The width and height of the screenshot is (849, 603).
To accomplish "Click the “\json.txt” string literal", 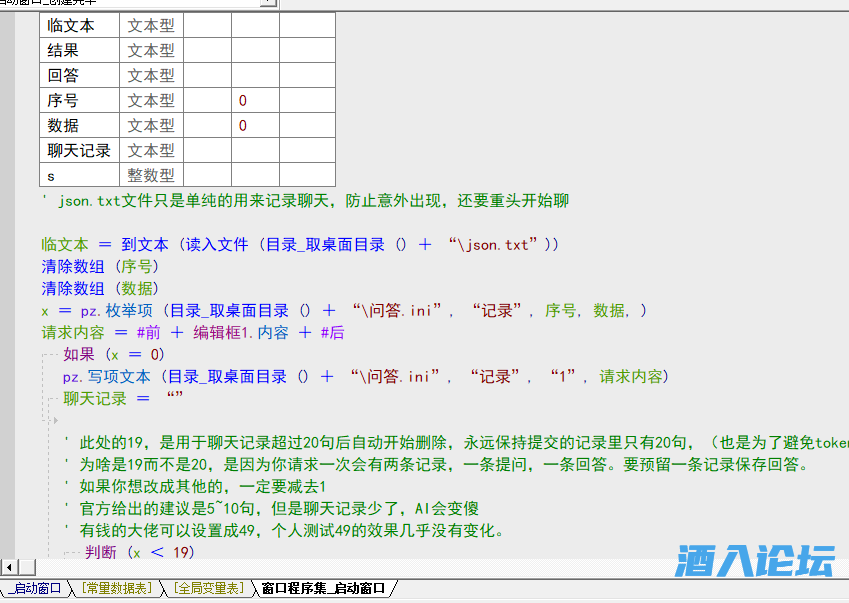I will point(493,245).
